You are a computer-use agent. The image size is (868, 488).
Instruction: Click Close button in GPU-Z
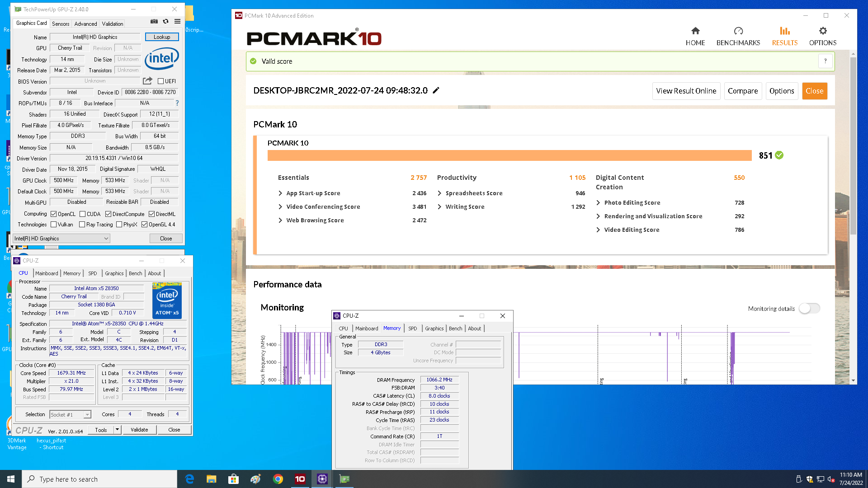pyautogui.click(x=166, y=239)
